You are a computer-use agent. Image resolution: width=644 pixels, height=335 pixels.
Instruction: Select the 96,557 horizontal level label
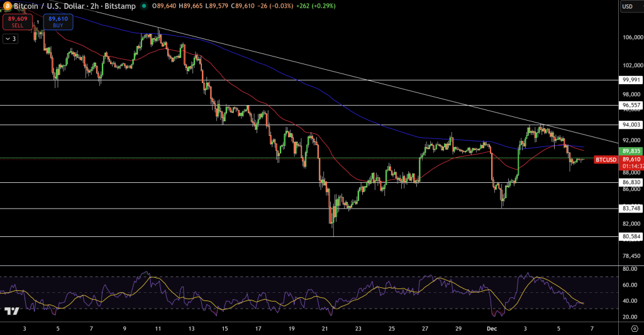[x=631, y=105]
